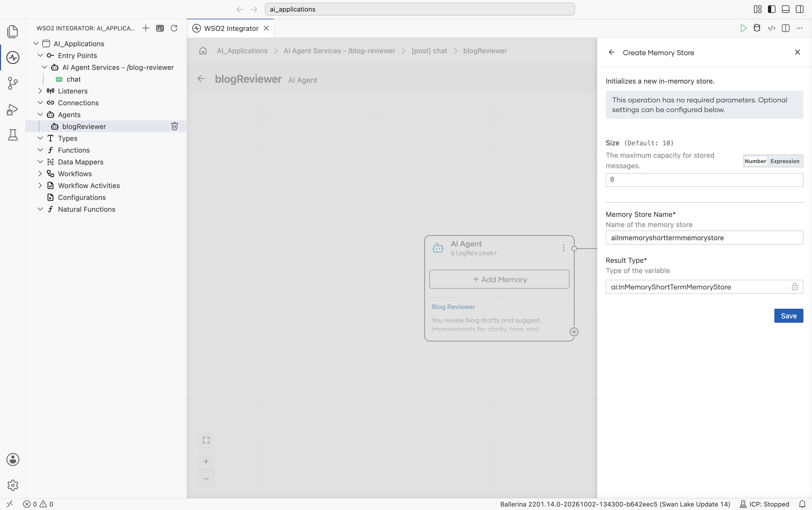Expand the Workflow Activities tree node
This screenshot has height=510, width=812.
point(40,185)
